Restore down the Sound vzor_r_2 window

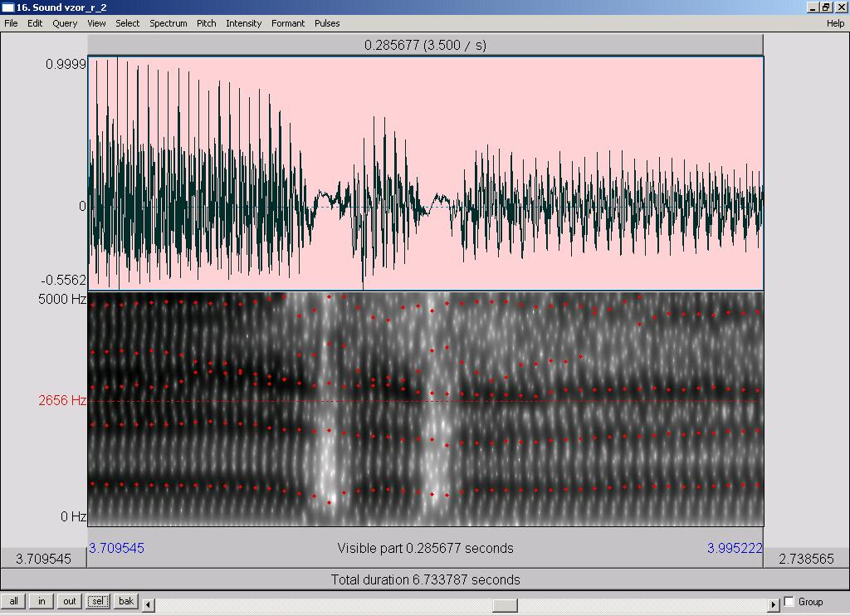click(826, 7)
